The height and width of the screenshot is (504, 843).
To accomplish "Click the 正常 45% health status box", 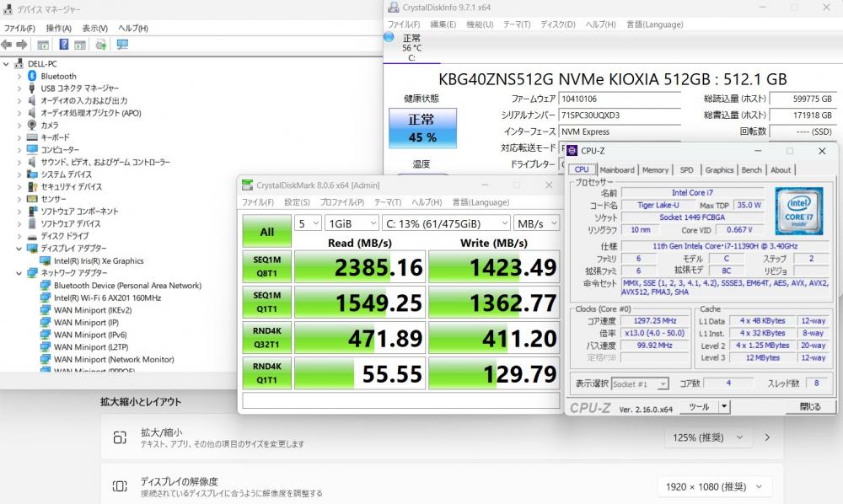I will (421, 128).
